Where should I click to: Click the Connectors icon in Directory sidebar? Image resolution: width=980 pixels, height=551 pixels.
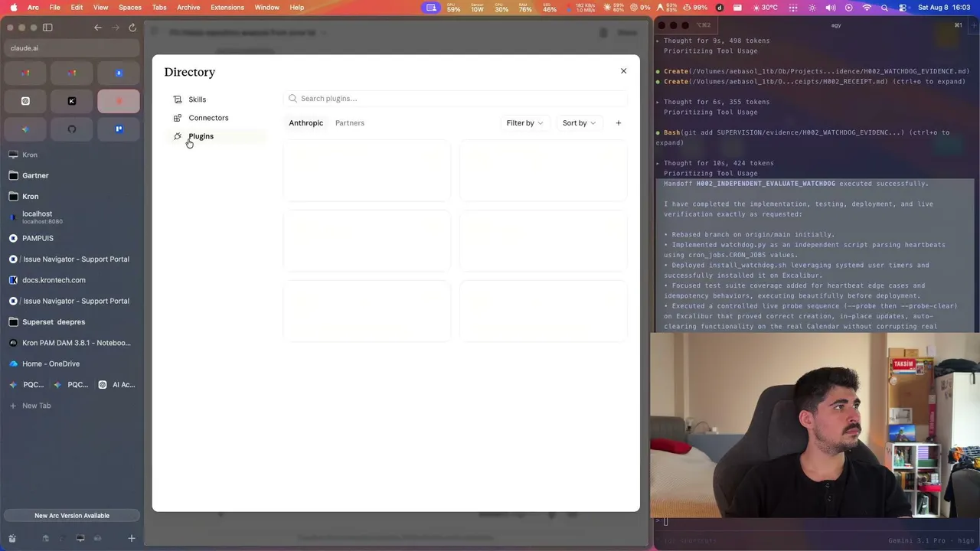pyautogui.click(x=178, y=118)
